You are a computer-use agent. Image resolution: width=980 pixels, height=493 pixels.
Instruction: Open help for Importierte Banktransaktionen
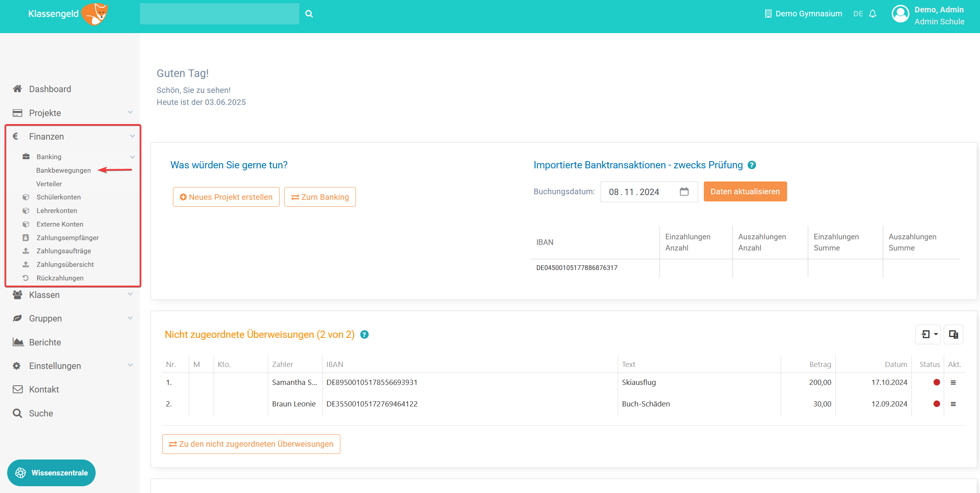pyautogui.click(x=752, y=165)
